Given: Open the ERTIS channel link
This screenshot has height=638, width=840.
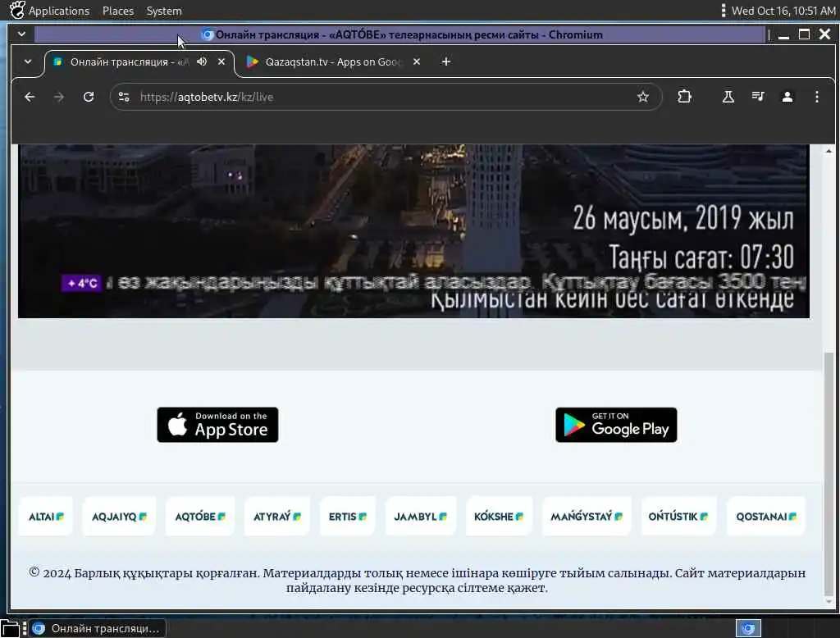Looking at the screenshot, I should pyautogui.click(x=348, y=517).
